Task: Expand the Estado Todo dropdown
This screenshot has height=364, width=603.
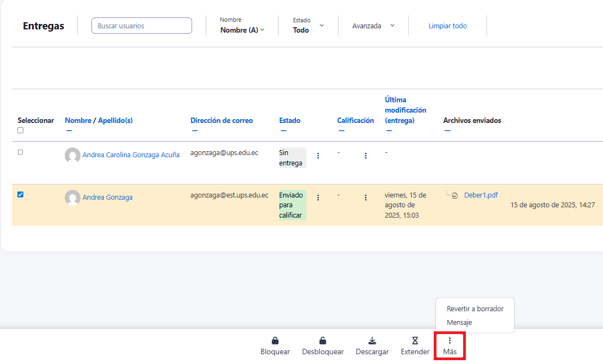Action: click(308, 26)
